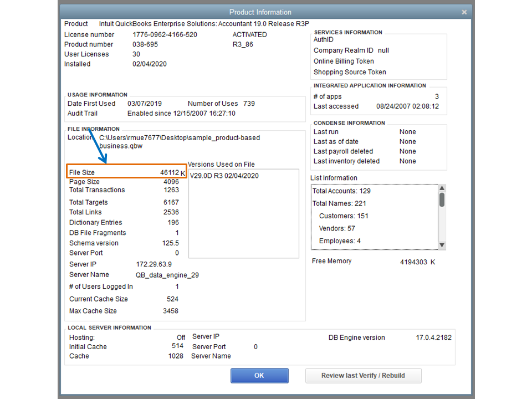Screen dimensions: 532x399
Task: Click Total Targets value 6167
Action: [171, 202]
